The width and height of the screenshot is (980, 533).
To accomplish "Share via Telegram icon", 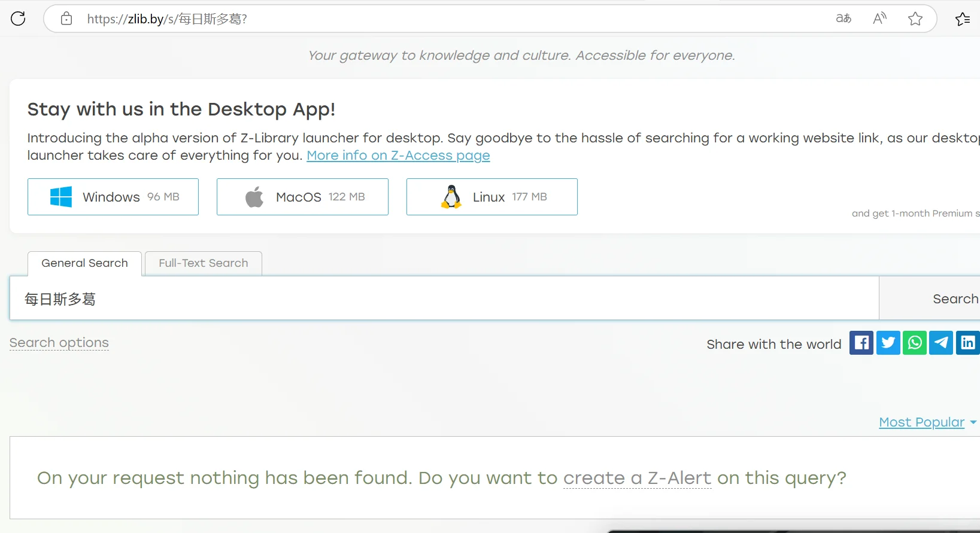I will point(941,343).
